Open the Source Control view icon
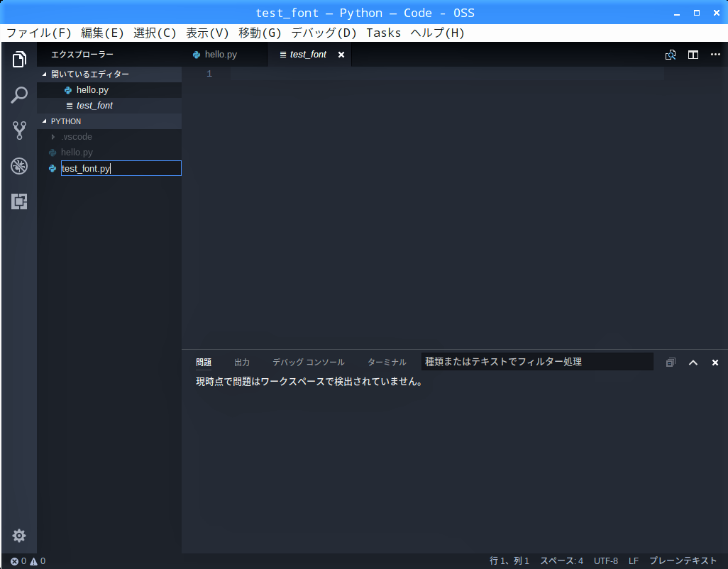728x569 pixels. click(19, 131)
